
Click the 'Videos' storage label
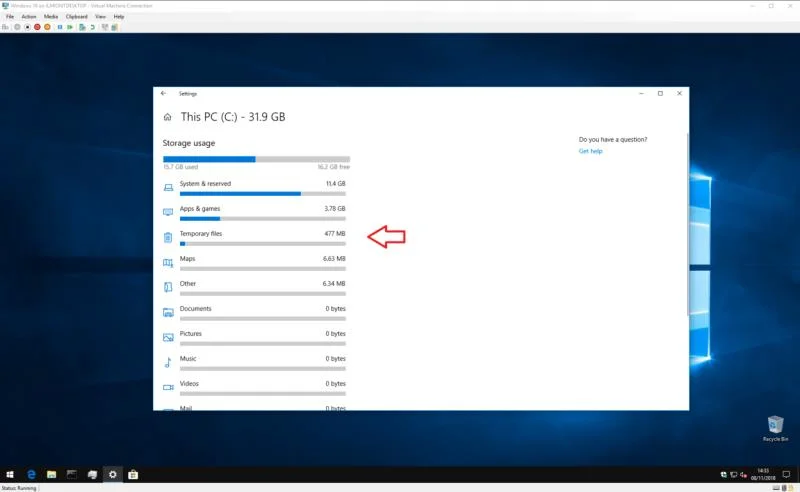[189, 384]
